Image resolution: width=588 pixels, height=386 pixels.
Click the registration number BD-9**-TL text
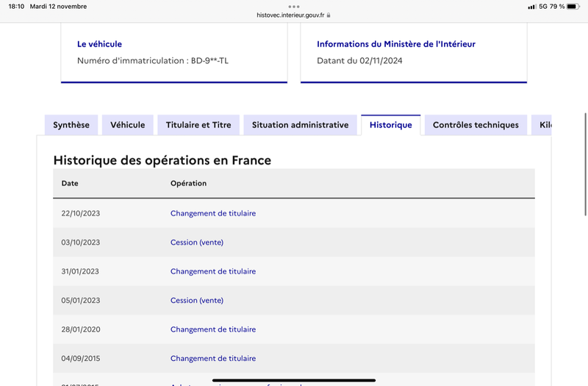click(x=209, y=60)
